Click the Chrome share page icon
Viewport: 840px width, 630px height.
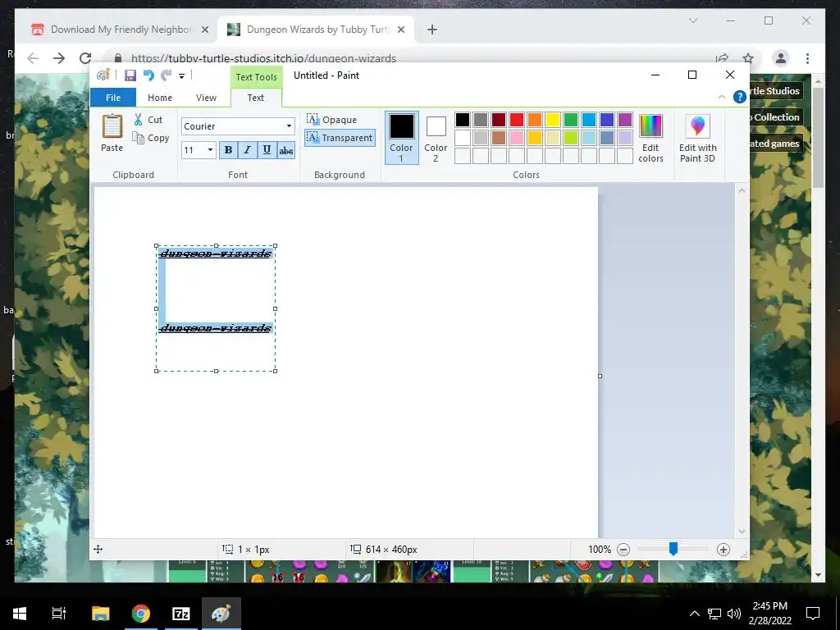722,58
